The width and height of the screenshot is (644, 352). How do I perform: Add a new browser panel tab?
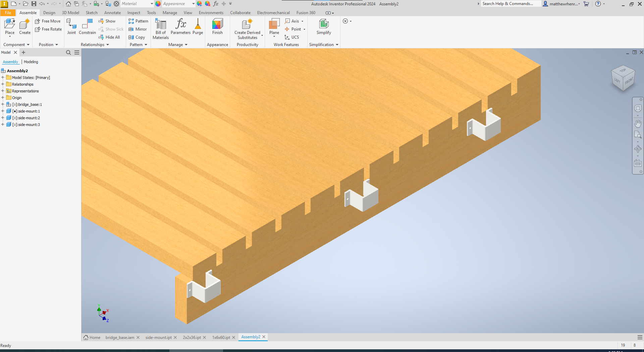point(23,52)
